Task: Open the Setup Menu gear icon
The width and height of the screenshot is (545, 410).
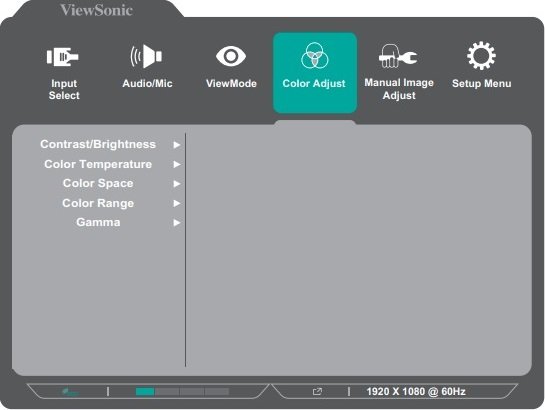Action: 481,56
